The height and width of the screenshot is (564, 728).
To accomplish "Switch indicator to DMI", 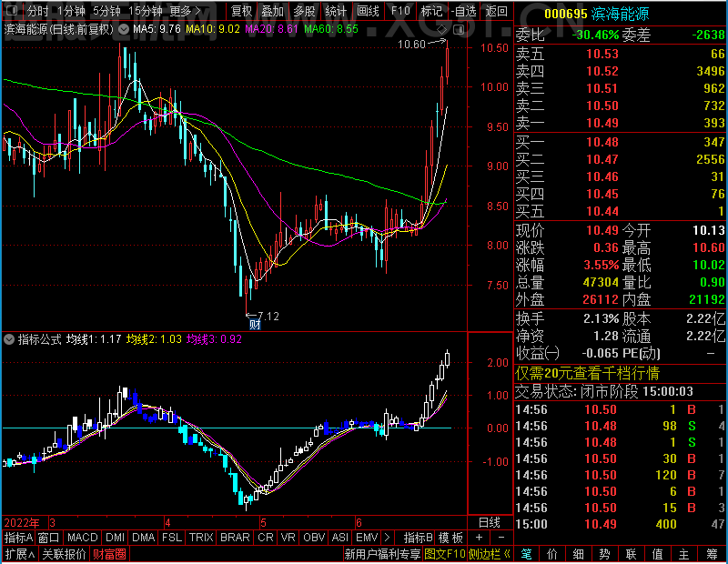I will pyautogui.click(x=116, y=538).
